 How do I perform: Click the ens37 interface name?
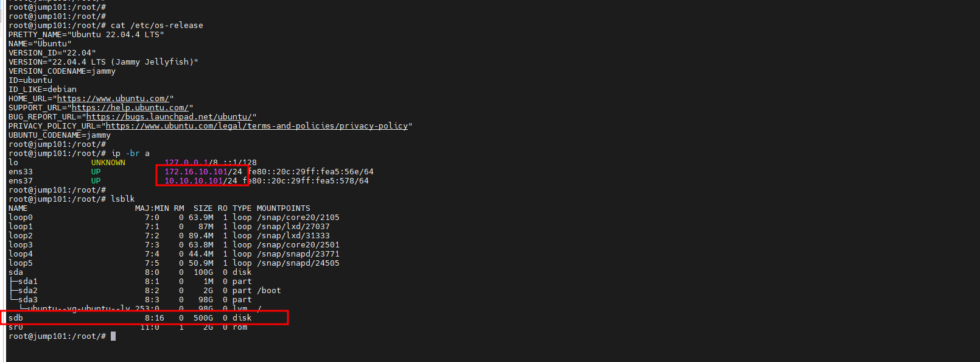pyautogui.click(x=21, y=181)
